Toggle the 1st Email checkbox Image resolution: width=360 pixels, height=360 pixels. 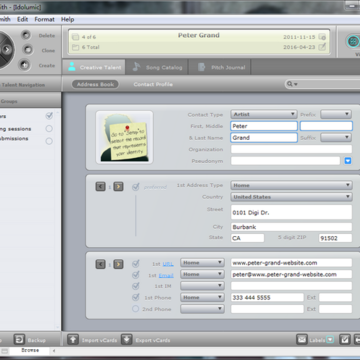point(136,275)
